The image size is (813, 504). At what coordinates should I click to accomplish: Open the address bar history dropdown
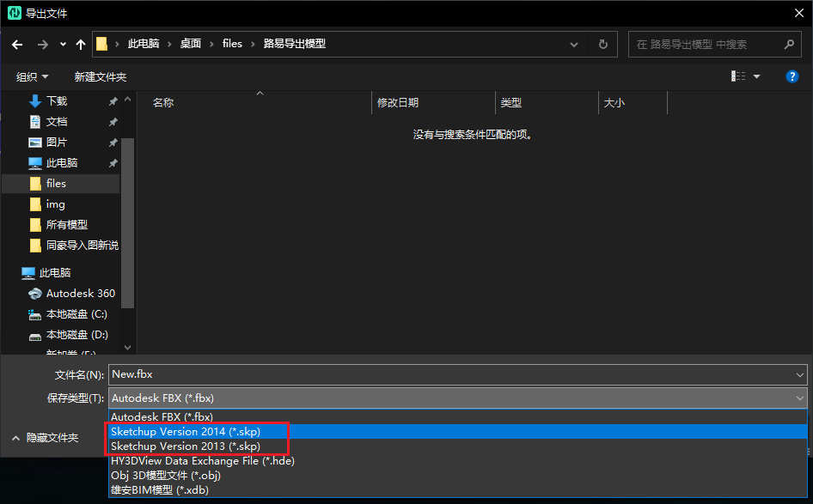click(575, 44)
